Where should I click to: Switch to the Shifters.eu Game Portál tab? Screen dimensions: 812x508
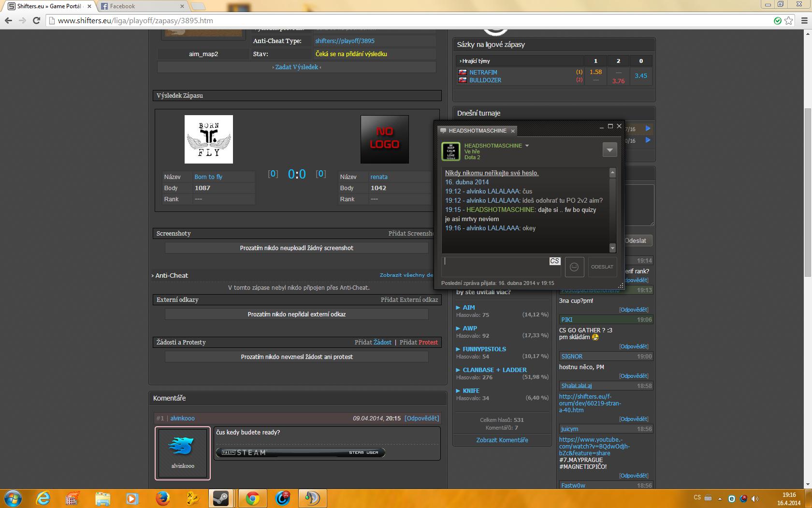click(48, 6)
